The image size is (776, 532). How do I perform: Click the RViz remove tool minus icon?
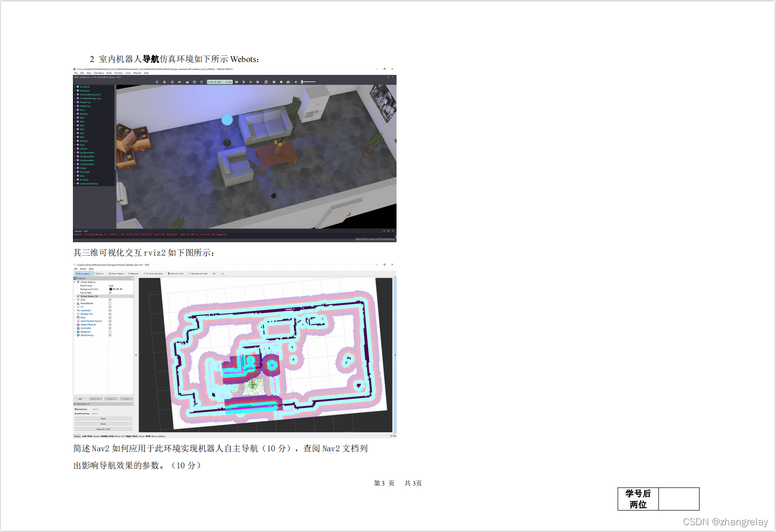click(x=222, y=274)
